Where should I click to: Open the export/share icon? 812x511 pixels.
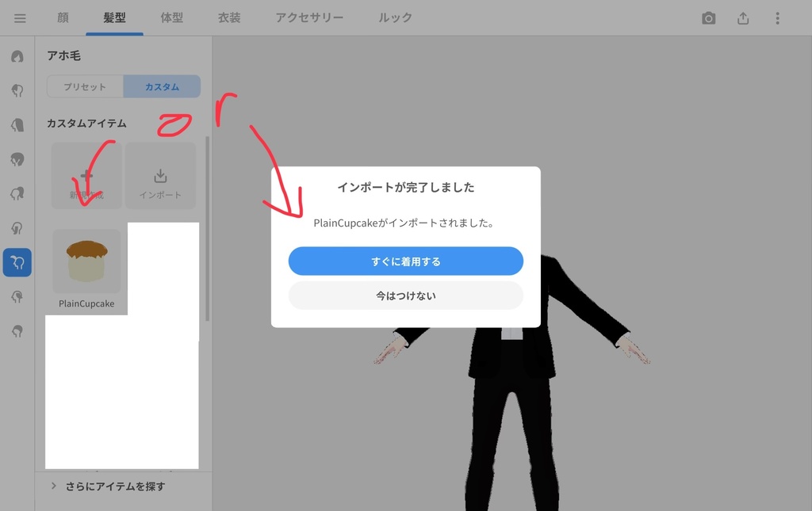tap(742, 17)
